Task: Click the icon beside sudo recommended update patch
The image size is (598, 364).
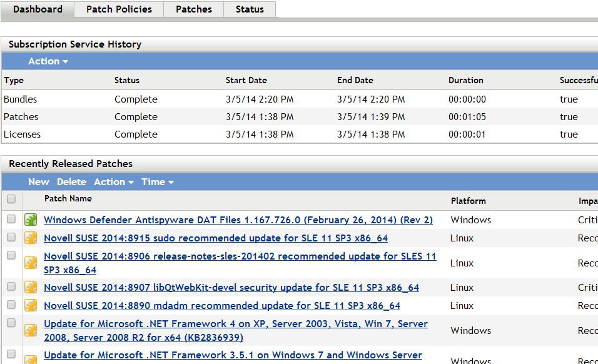Action: point(31,238)
